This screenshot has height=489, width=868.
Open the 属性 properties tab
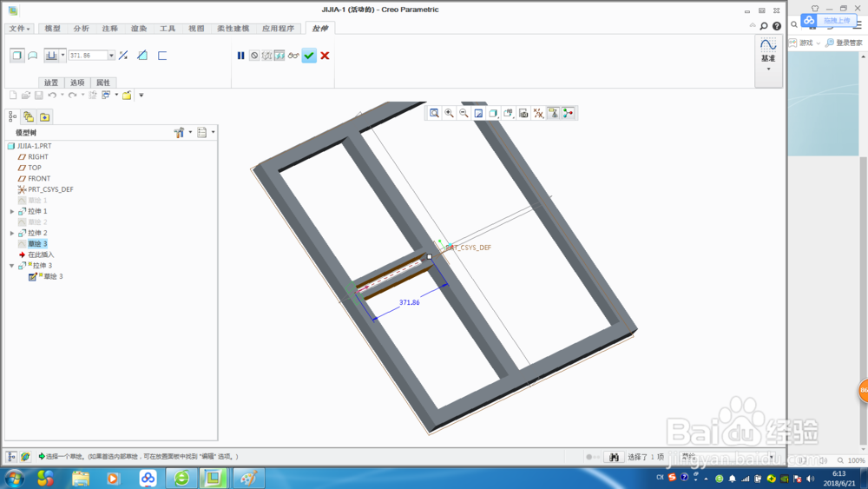click(x=103, y=83)
